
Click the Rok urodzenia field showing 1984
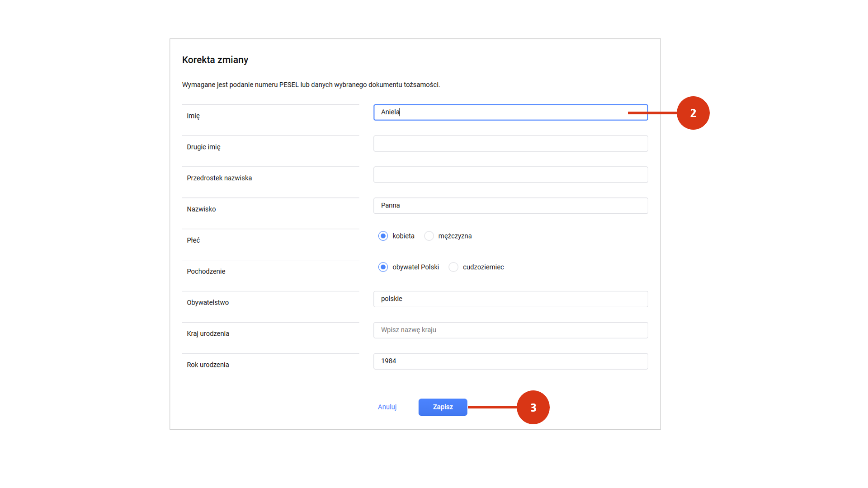coord(510,361)
